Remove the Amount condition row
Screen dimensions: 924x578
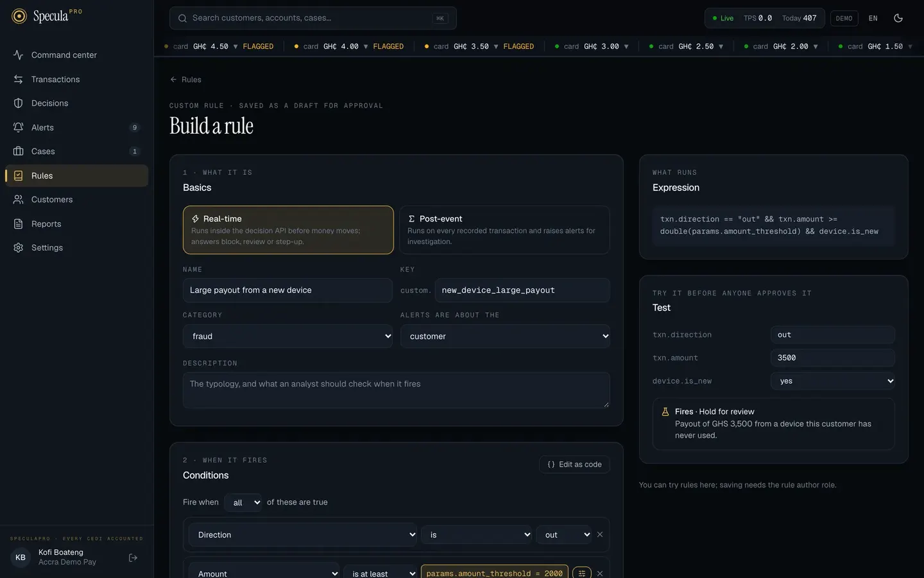[600, 574]
